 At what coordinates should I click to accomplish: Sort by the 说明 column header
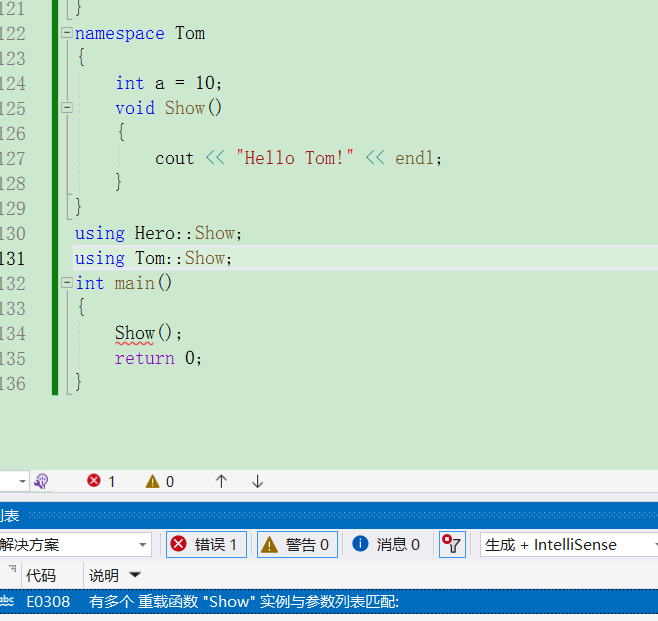click(x=103, y=575)
